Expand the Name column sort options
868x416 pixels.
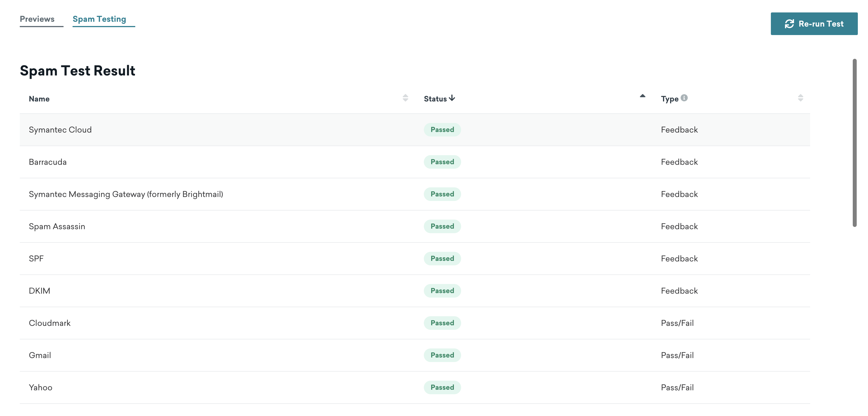(x=406, y=99)
